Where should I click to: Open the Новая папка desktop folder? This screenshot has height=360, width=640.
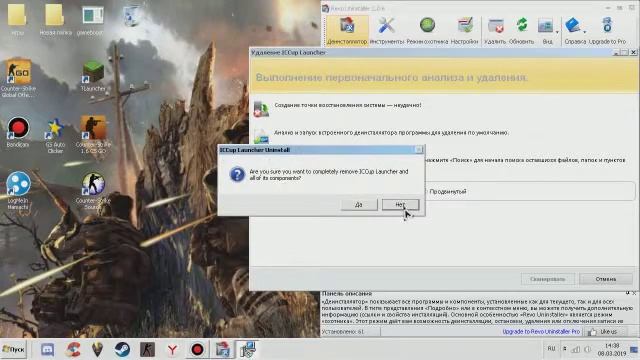point(56,20)
